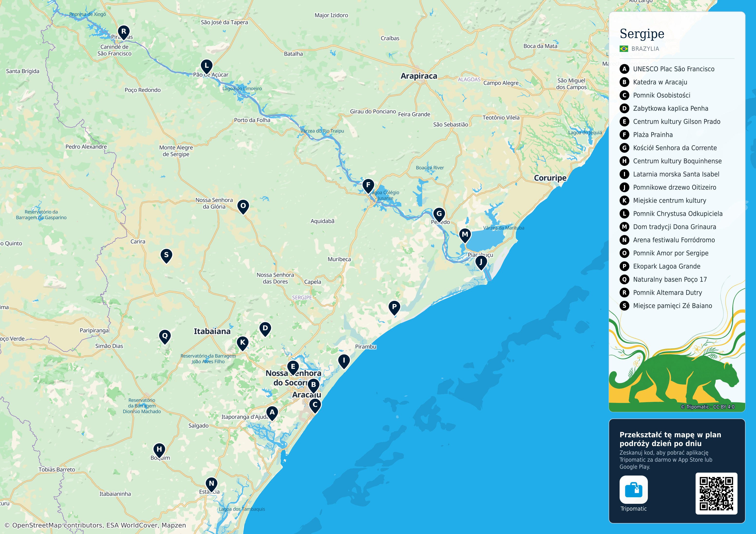Click map pin S south of Carira

pyautogui.click(x=166, y=256)
